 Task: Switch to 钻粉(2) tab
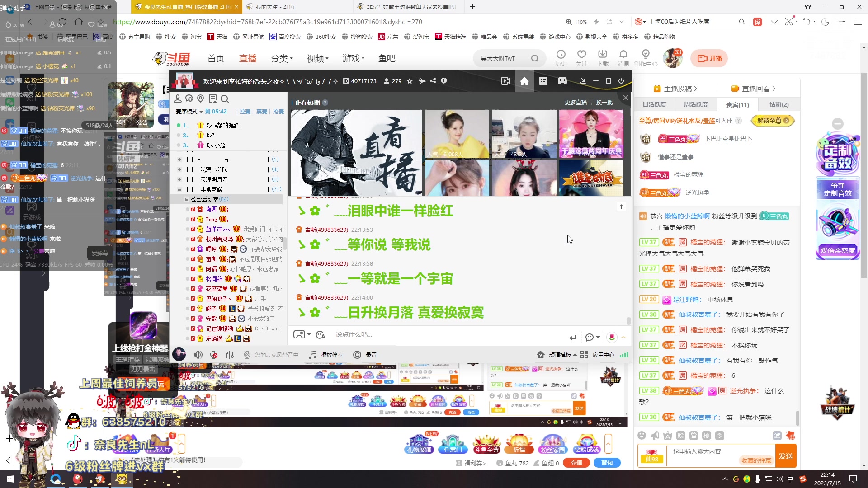point(779,104)
